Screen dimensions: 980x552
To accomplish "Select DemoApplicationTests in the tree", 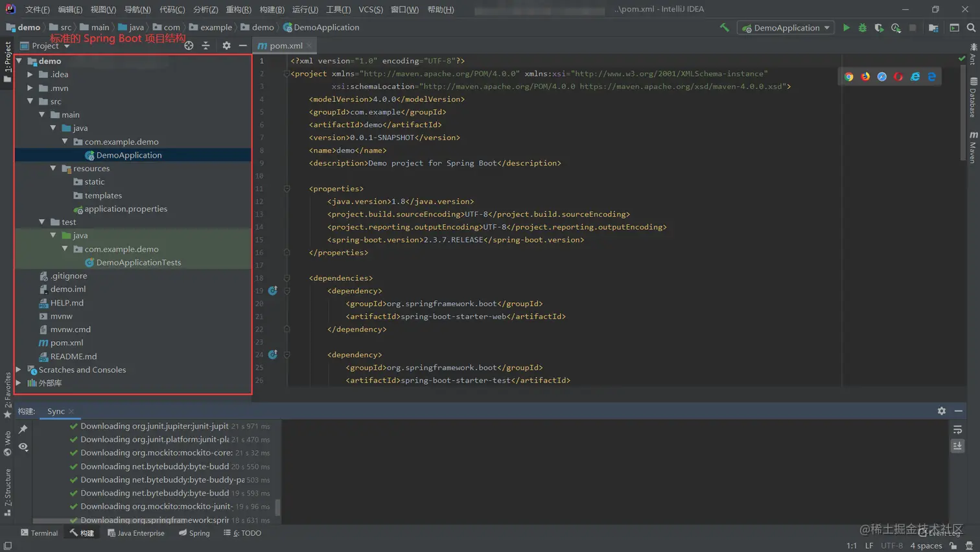I will 138,262.
